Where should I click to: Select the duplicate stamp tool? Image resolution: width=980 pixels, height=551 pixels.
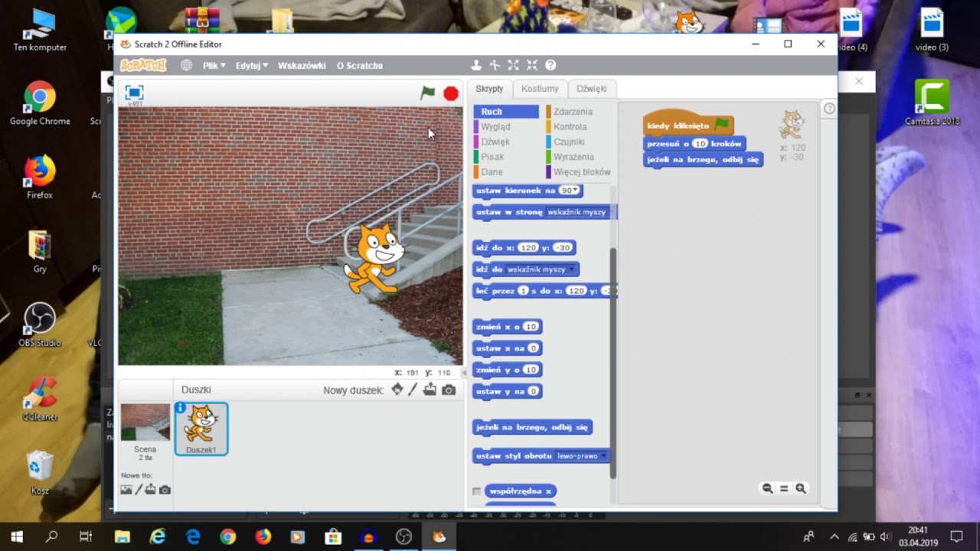[x=475, y=66]
